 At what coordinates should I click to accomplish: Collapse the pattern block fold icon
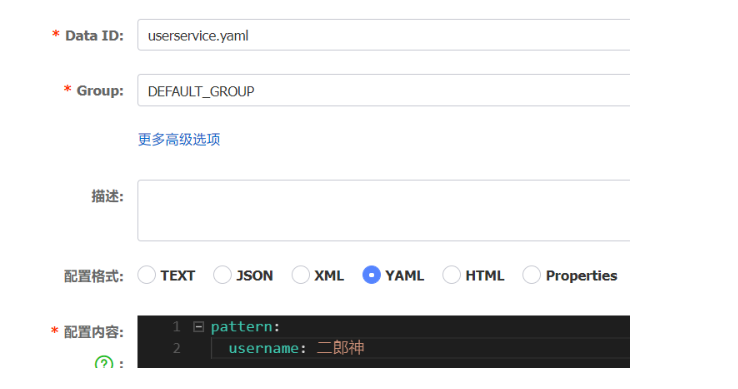pyautogui.click(x=199, y=326)
